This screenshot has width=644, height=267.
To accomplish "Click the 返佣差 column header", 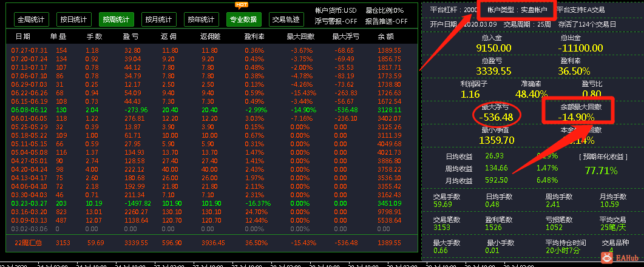I will (x=210, y=36).
